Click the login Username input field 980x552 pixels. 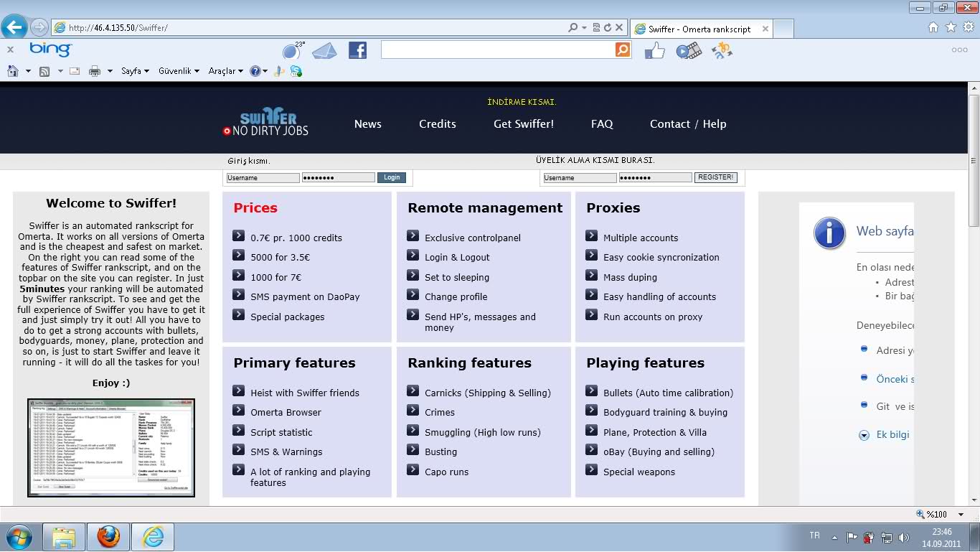point(263,177)
